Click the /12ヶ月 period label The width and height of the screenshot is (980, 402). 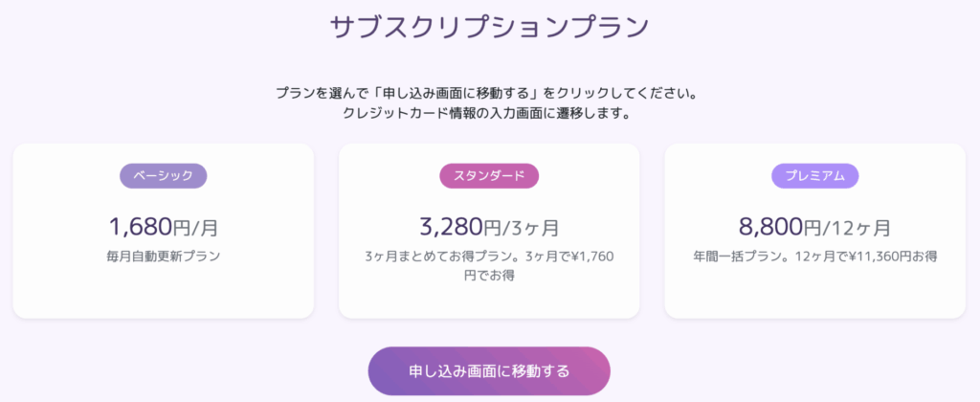pyautogui.click(x=857, y=229)
